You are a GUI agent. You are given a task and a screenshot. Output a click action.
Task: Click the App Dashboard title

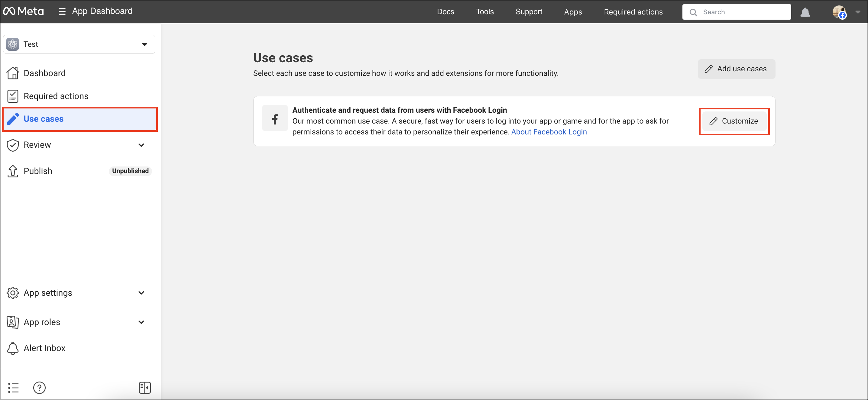(102, 11)
